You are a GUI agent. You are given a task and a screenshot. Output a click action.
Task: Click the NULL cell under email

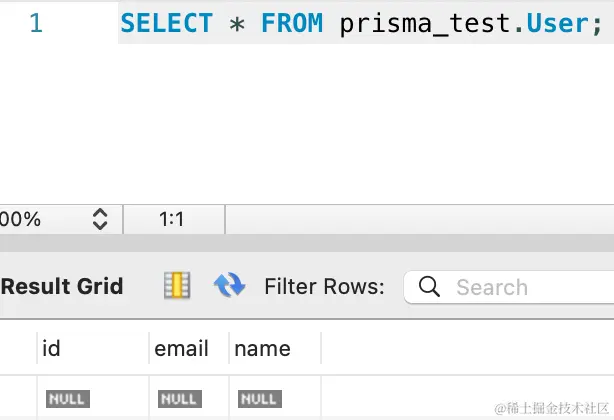(180, 399)
